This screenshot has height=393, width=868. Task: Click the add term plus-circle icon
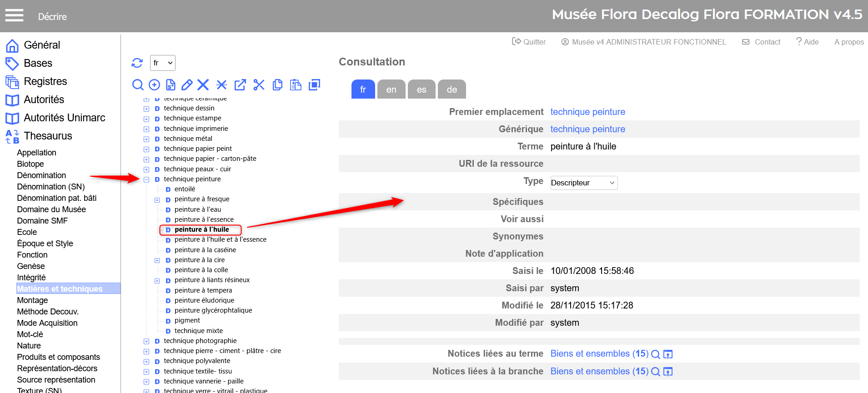155,85
